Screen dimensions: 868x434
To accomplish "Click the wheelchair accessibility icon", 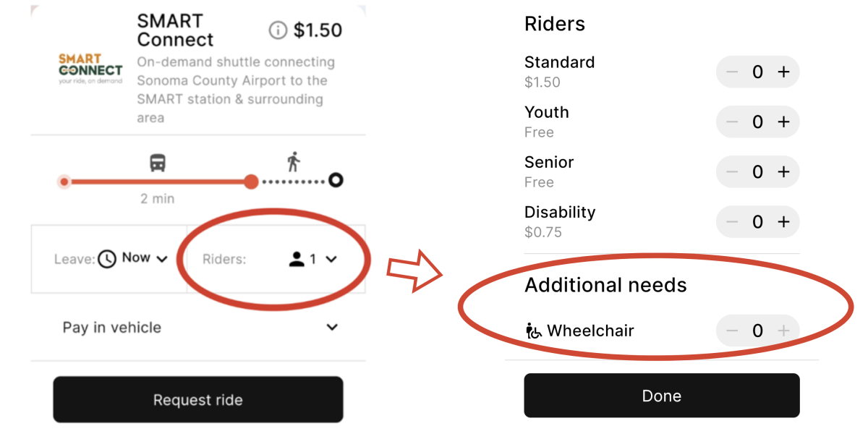I will click(x=533, y=331).
